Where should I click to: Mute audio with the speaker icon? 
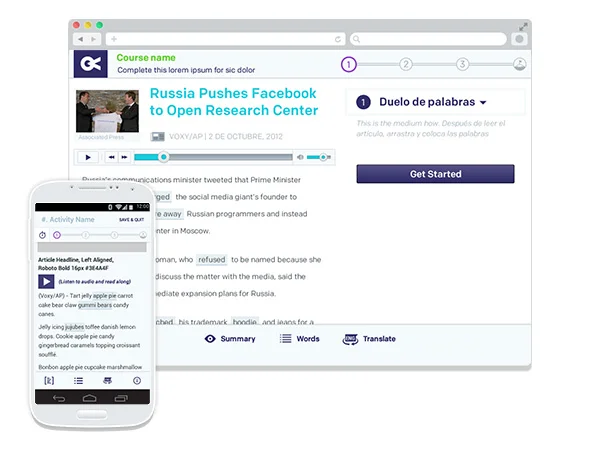(300, 157)
